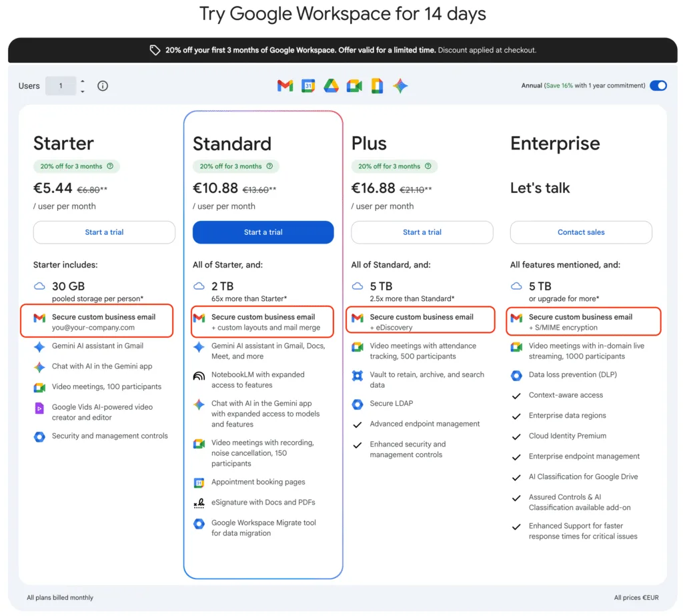Click the Secure LDAP icon under Plus
The width and height of the screenshot is (683, 616).
click(x=358, y=403)
